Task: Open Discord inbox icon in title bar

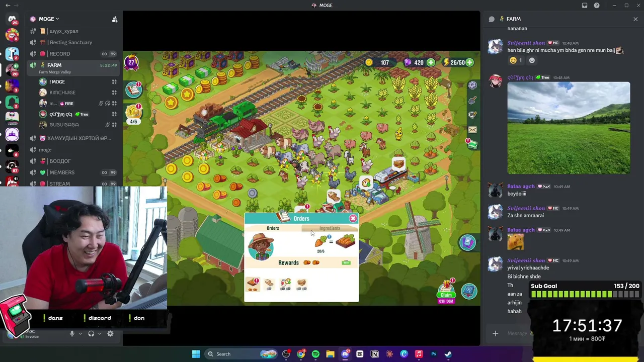Action: click(585, 6)
